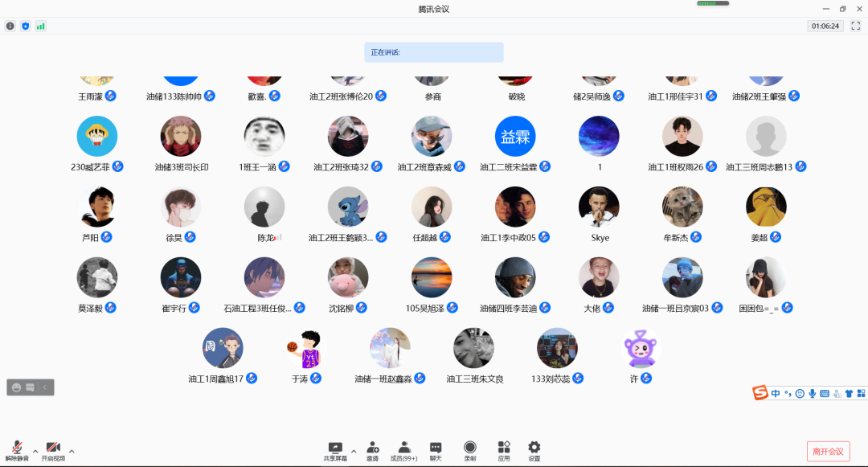Click the meeting info icon
The image size is (868, 467).
[x=10, y=26]
